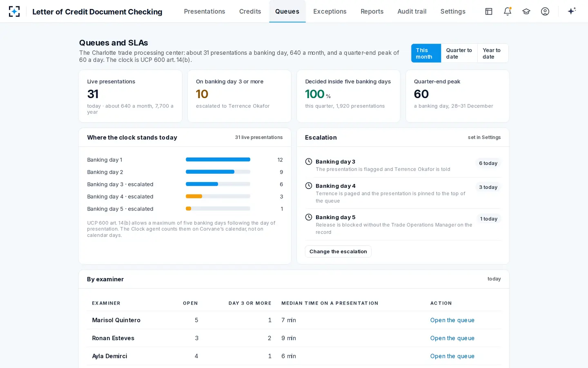Click the orange Banking day 4 progress bar
This screenshot has height=368, width=588.
(218, 196)
